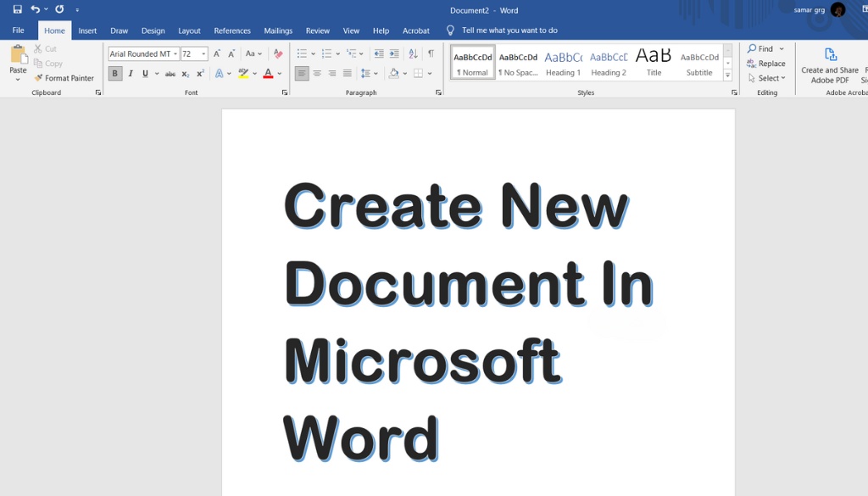Viewport: 868px width, 496px height.
Task: Click the Replace button in Editing group
Action: 765,63
